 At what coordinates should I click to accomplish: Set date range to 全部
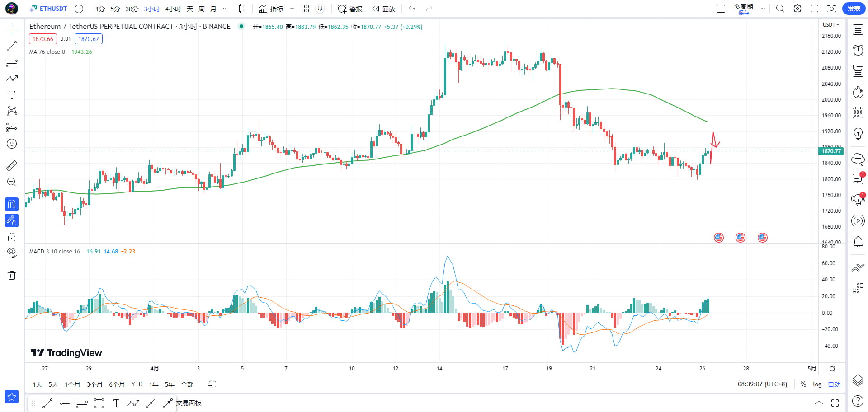pyautogui.click(x=187, y=384)
